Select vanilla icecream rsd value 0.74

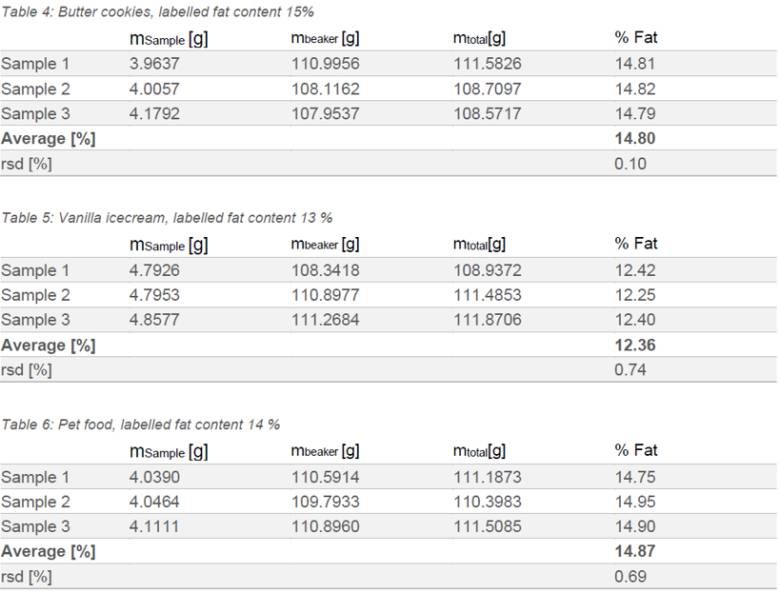(x=630, y=370)
